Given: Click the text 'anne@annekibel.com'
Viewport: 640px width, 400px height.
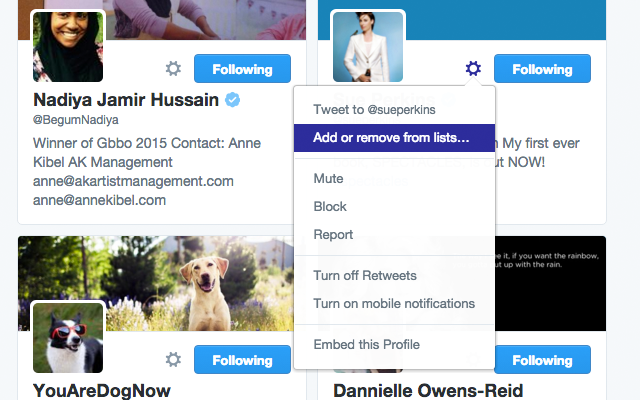Looking at the screenshot, I should coord(100,200).
